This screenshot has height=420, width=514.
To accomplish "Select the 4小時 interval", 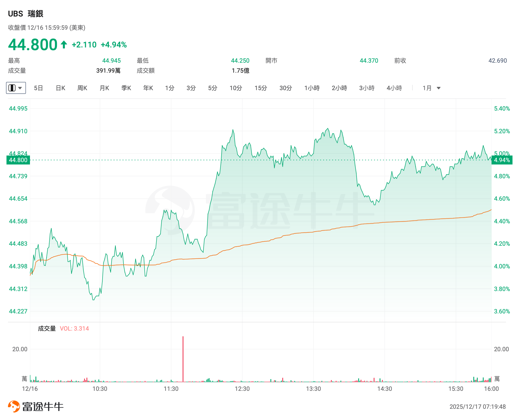I will click(x=394, y=88).
